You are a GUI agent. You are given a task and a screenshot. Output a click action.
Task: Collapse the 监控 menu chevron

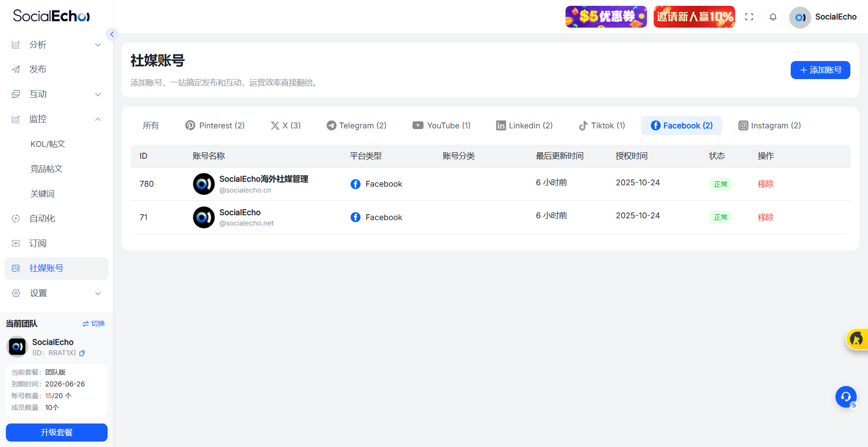[98, 119]
